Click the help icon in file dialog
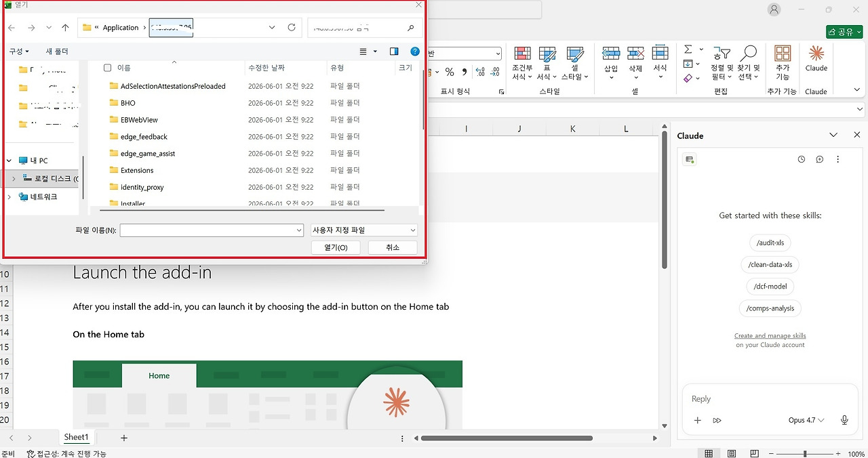868x458 pixels. pos(415,51)
